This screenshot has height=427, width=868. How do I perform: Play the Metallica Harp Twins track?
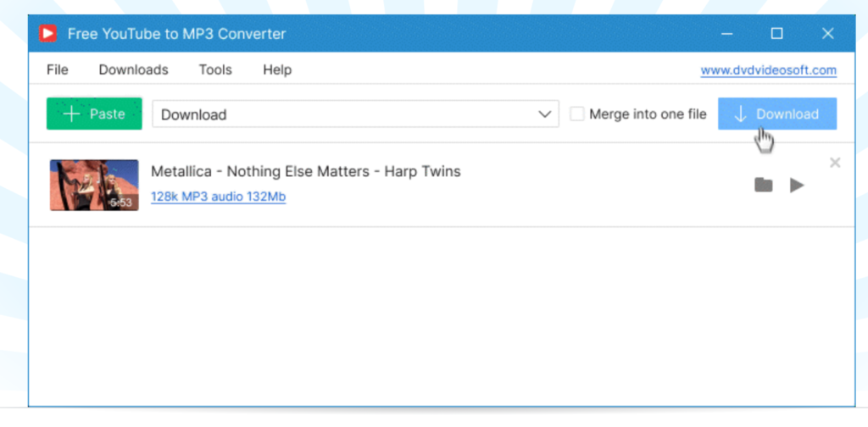797,186
